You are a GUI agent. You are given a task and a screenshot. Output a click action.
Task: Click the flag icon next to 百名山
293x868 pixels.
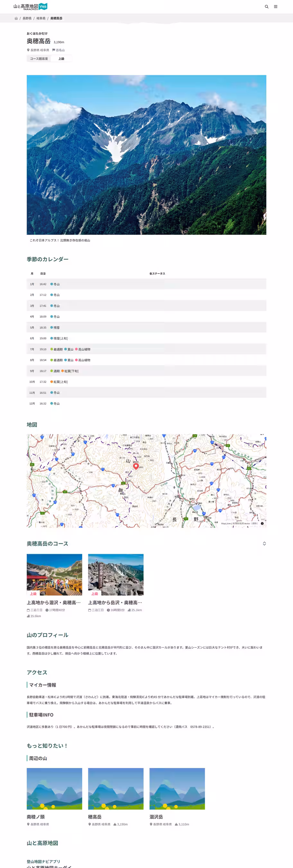(54, 50)
